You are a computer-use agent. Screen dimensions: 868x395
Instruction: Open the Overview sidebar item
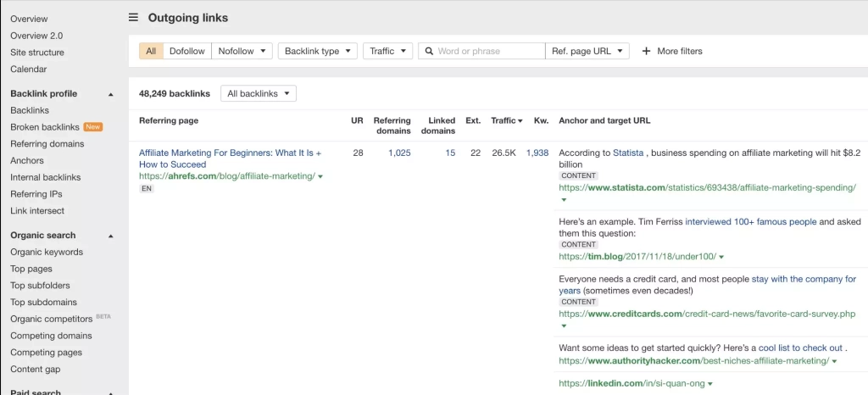29,19
